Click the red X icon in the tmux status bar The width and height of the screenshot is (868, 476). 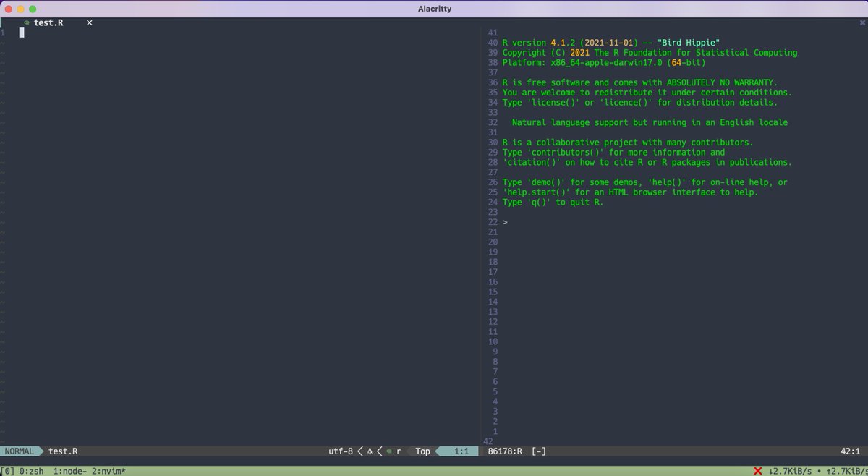[x=757, y=471]
